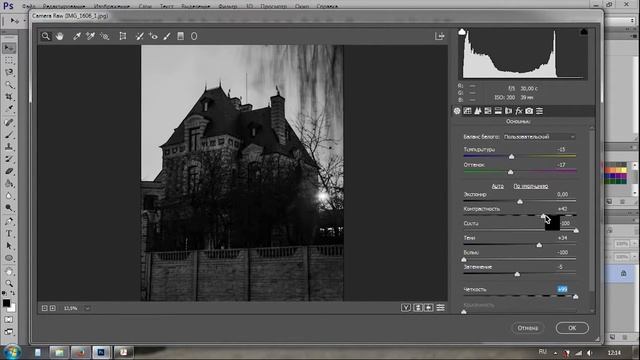640x360 pixels.
Task: Select Photoshop Type tool
Action: tap(9, 233)
